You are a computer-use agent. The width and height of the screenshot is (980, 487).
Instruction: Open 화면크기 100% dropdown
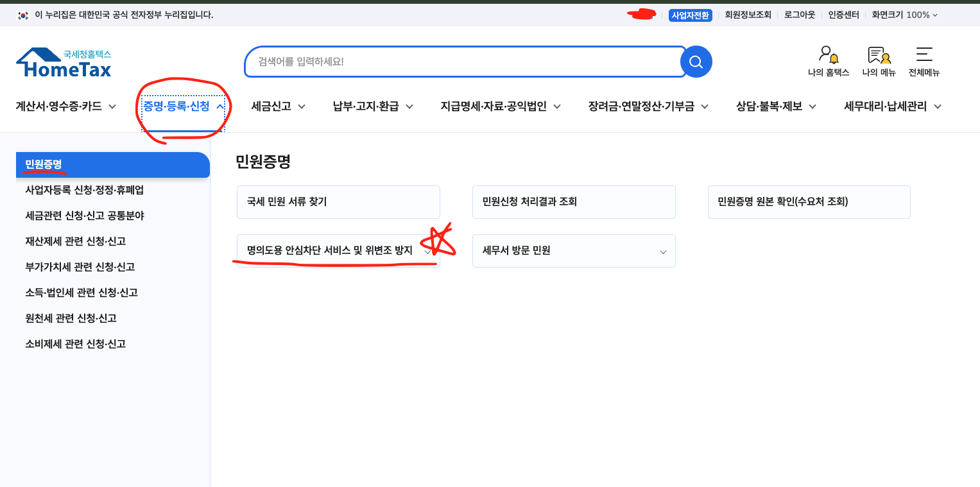coord(905,15)
